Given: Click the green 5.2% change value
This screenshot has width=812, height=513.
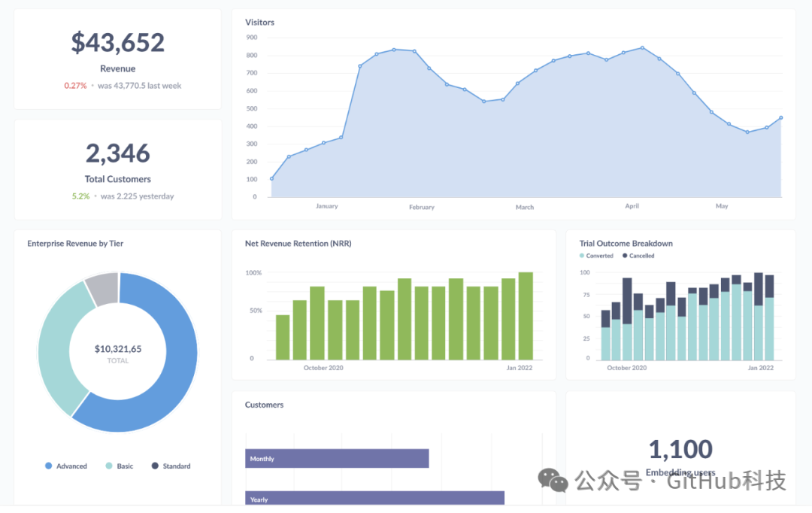Looking at the screenshot, I should (80, 196).
